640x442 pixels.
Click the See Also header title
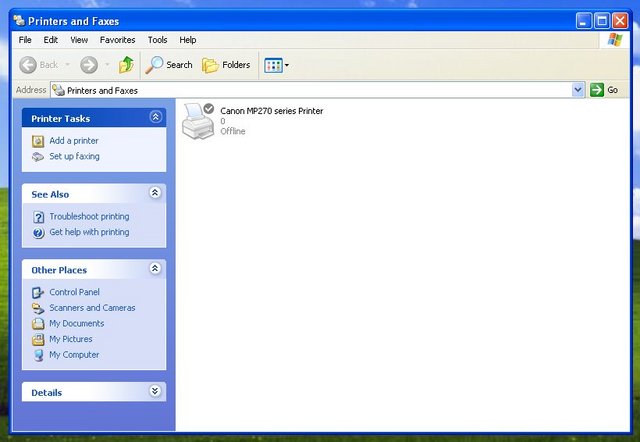[x=50, y=195]
